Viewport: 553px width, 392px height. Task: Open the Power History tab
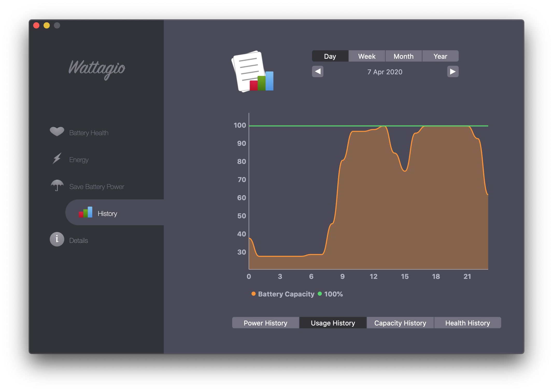265,323
